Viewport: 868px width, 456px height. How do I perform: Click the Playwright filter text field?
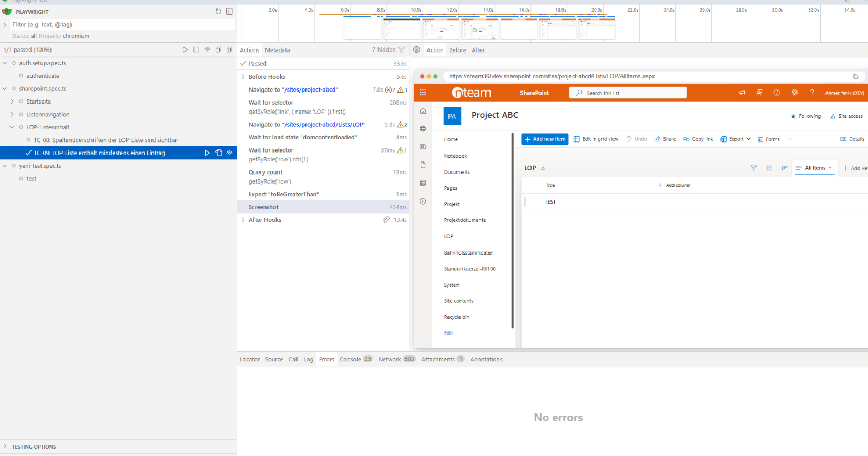click(123, 25)
